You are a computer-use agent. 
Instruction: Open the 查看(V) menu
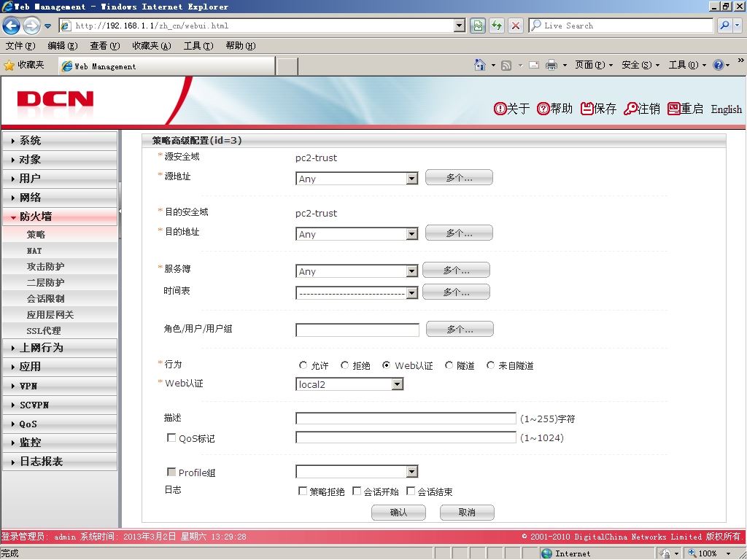tap(105, 46)
